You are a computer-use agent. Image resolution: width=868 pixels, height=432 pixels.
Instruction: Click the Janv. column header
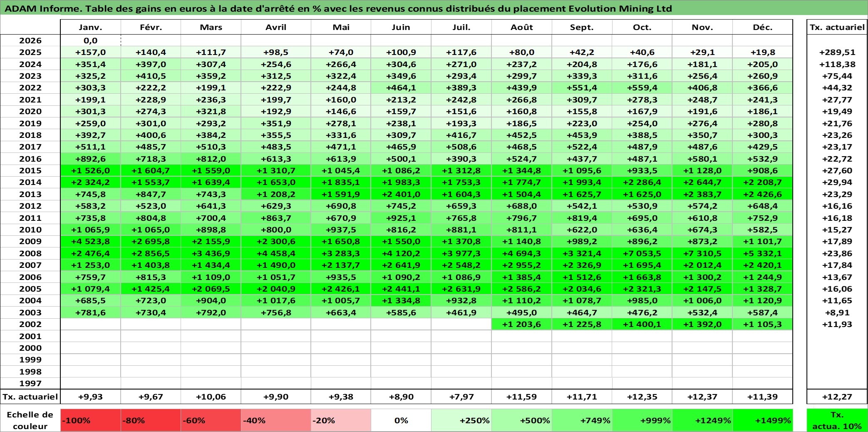click(x=90, y=27)
